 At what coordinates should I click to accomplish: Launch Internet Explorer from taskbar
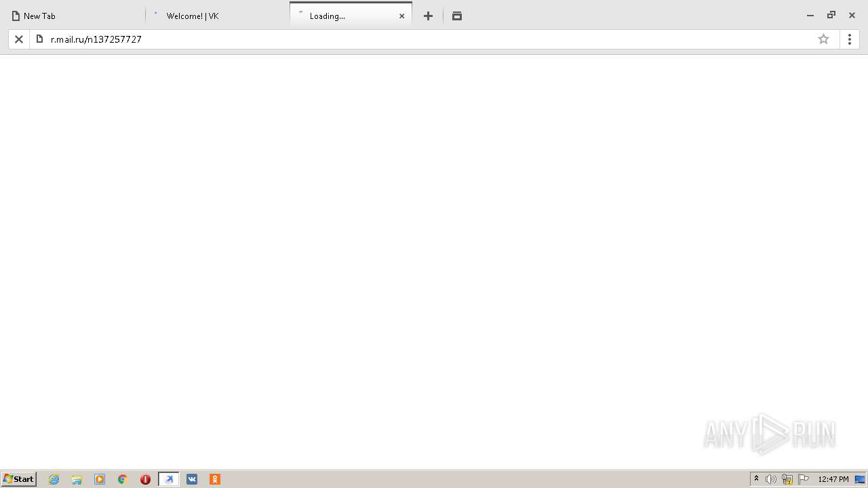pos(54,479)
